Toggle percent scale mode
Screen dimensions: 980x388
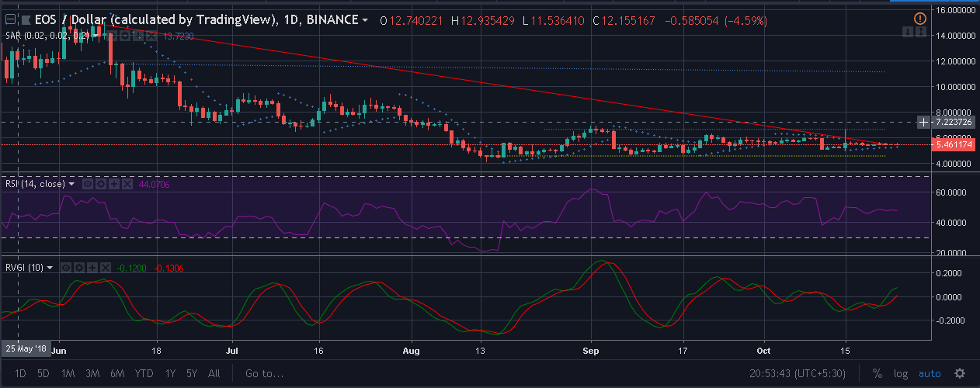(x=877, y=373)
